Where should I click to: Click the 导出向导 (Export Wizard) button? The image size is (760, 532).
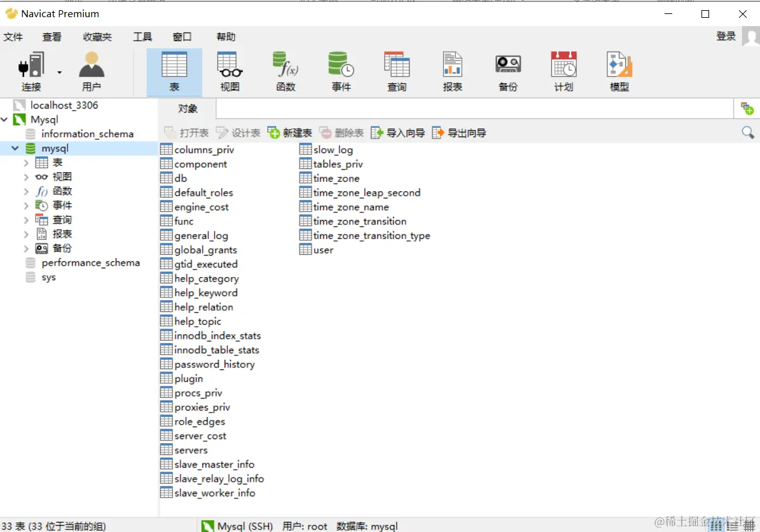tap(459, 133)
